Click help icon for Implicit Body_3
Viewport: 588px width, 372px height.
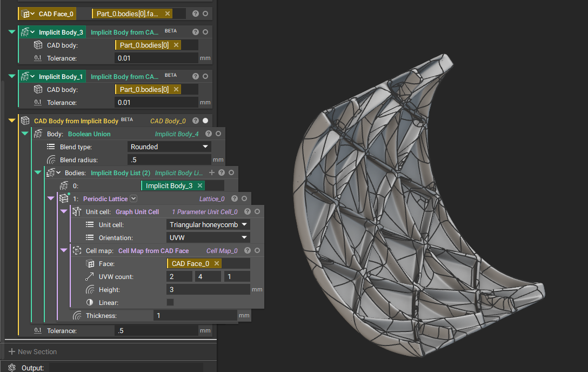pyautogui.click(x=196, y=32)
